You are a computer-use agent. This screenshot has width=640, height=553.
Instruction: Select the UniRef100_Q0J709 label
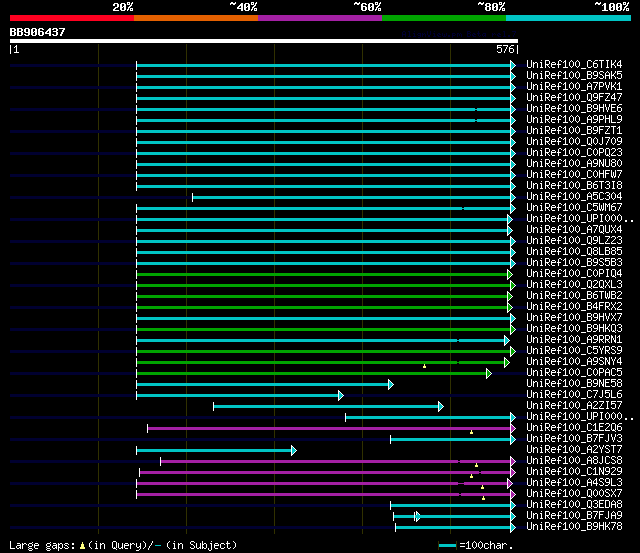[x=574, y=142]
